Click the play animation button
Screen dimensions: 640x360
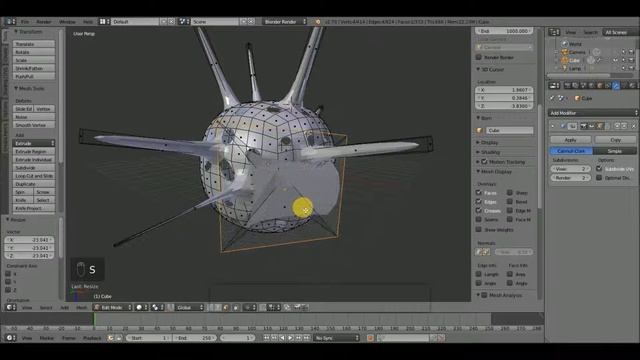[x=290, y=338]
